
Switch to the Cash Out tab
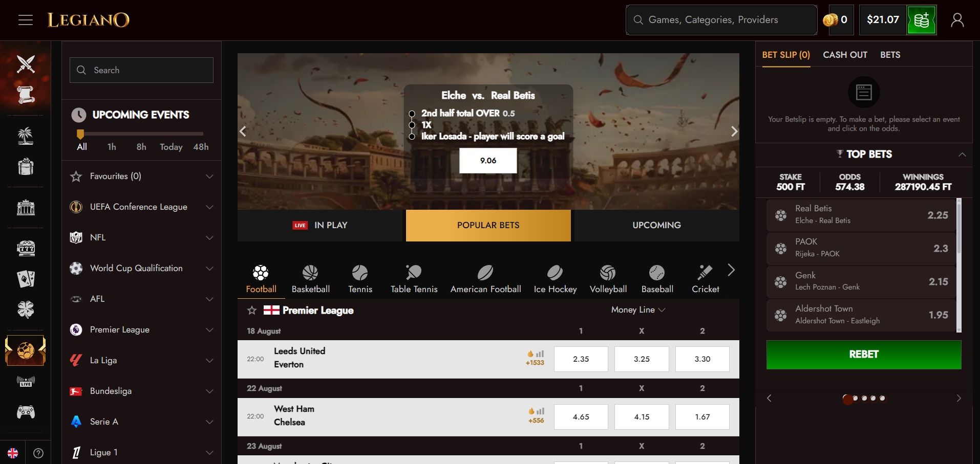click(x=845, y=55)
